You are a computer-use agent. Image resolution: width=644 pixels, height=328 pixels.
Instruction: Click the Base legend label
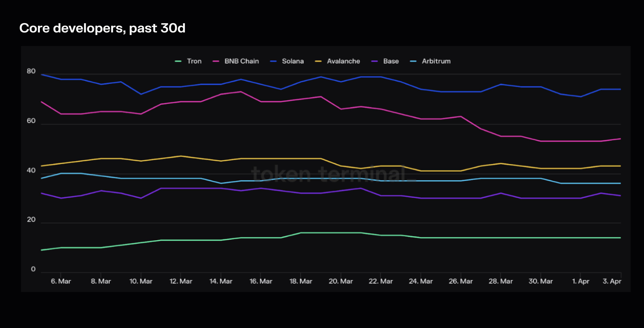coord(391,61)
